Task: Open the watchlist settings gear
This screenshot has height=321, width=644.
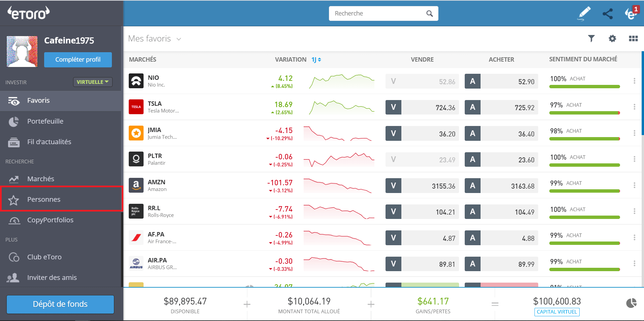Action: [x=612, y=38]
